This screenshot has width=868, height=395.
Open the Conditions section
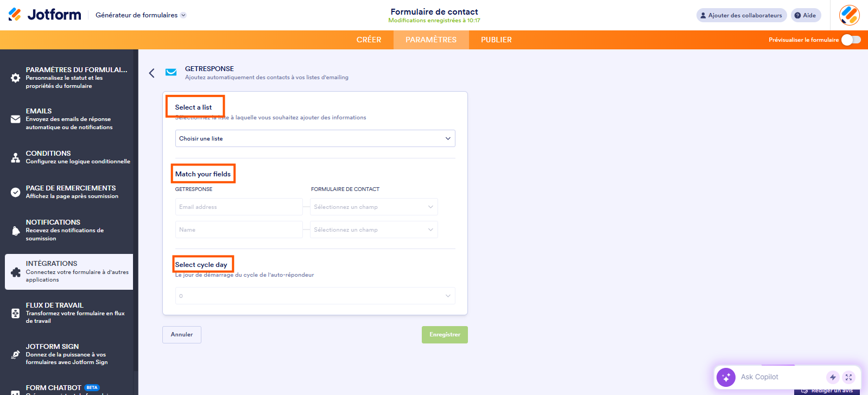[x=69, y=157]
